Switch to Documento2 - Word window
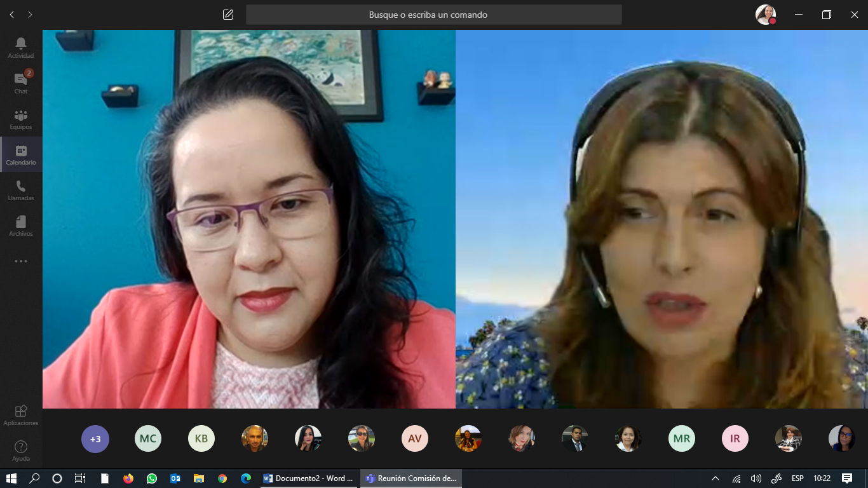 pyautogui.click(x=309, y=478)
